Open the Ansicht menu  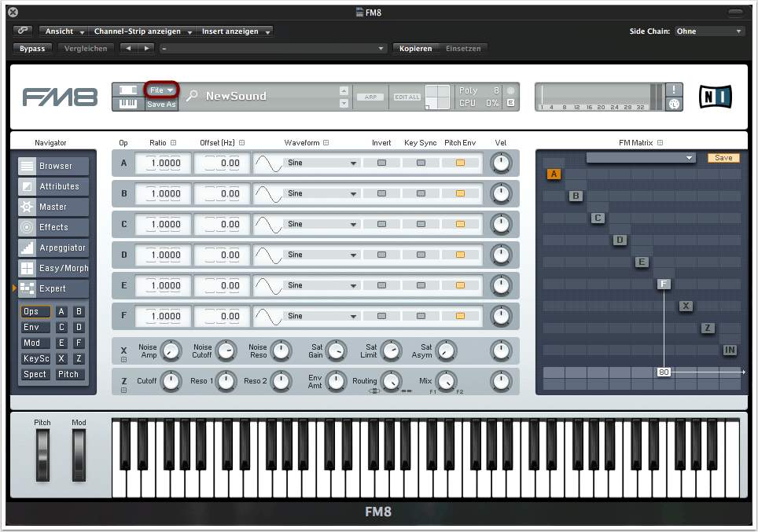point(65,31)
